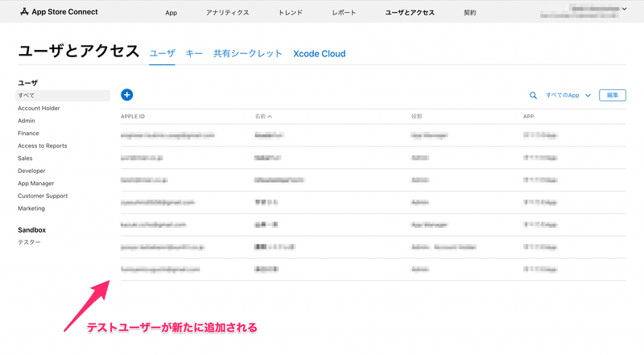Screen dimensions: 644x355
Task: Filter users by Customer Support role
Action: (x=43, y=196)
